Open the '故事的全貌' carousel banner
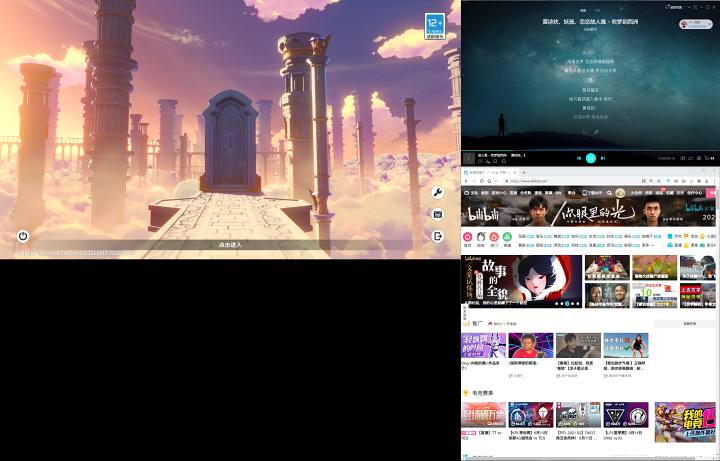 [521, 280]
